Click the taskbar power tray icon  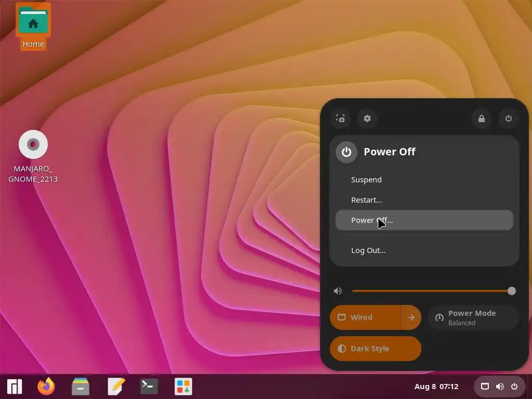(514, 387)
